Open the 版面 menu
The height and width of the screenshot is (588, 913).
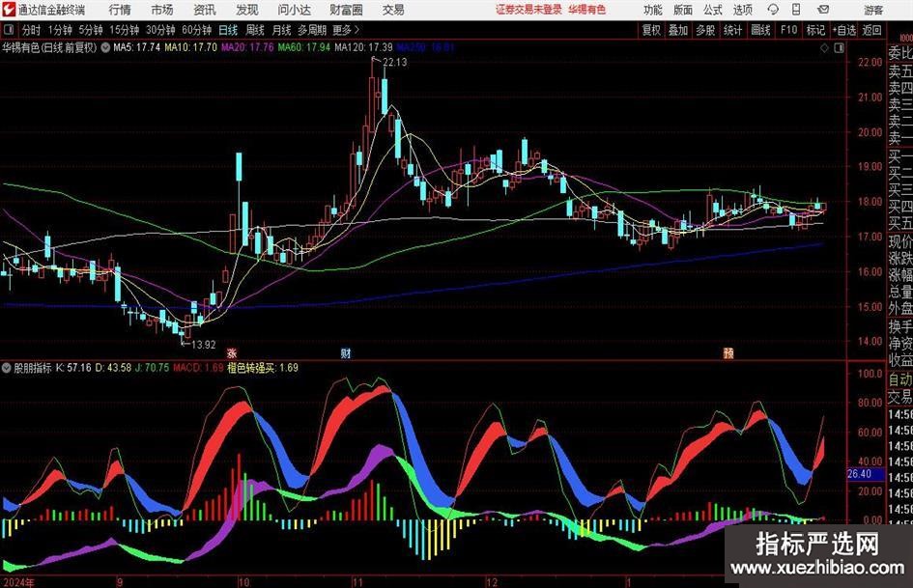point(683,10)
